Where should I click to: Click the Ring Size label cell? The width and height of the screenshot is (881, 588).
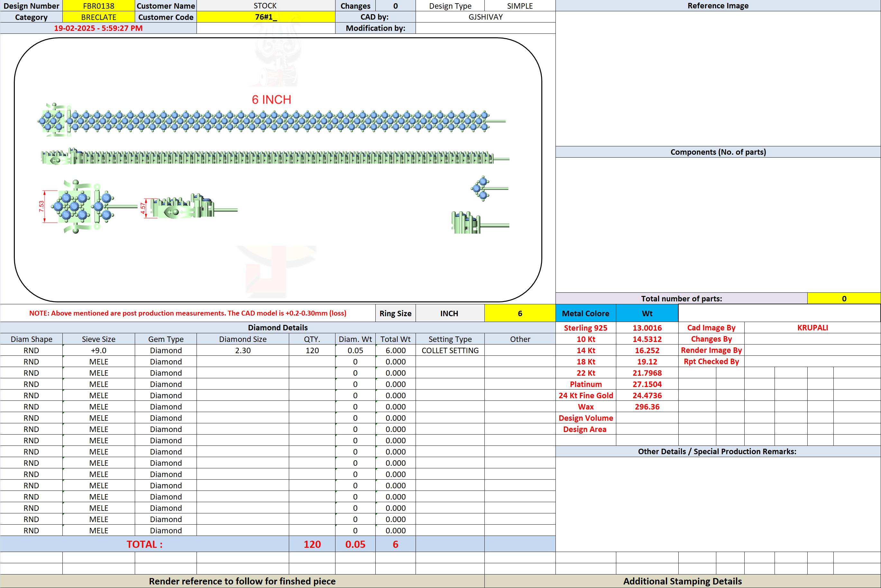396,313
